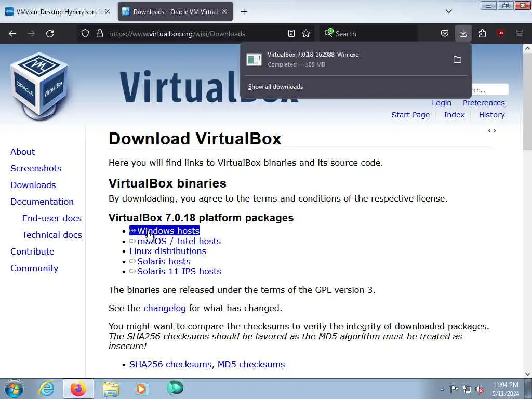Open the About sidebar link
Screen dimensions: 532x399
coord(23,152)
